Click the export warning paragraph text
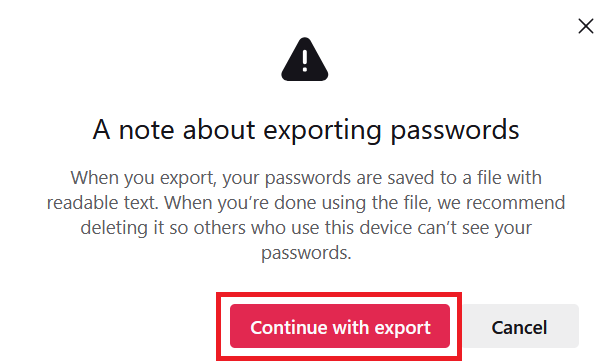The width and height of the screenshot is (612, 364). point(306,215)
